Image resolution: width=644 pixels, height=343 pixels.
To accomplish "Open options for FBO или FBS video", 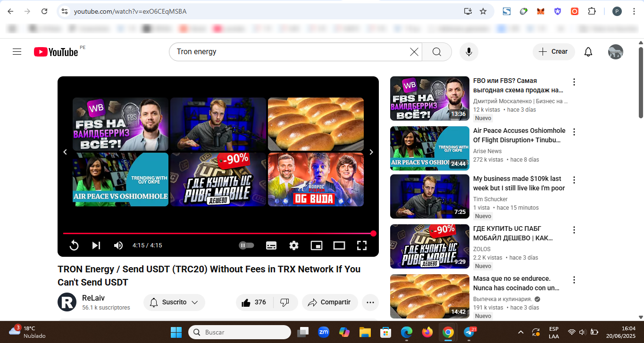I will (574, 82).
